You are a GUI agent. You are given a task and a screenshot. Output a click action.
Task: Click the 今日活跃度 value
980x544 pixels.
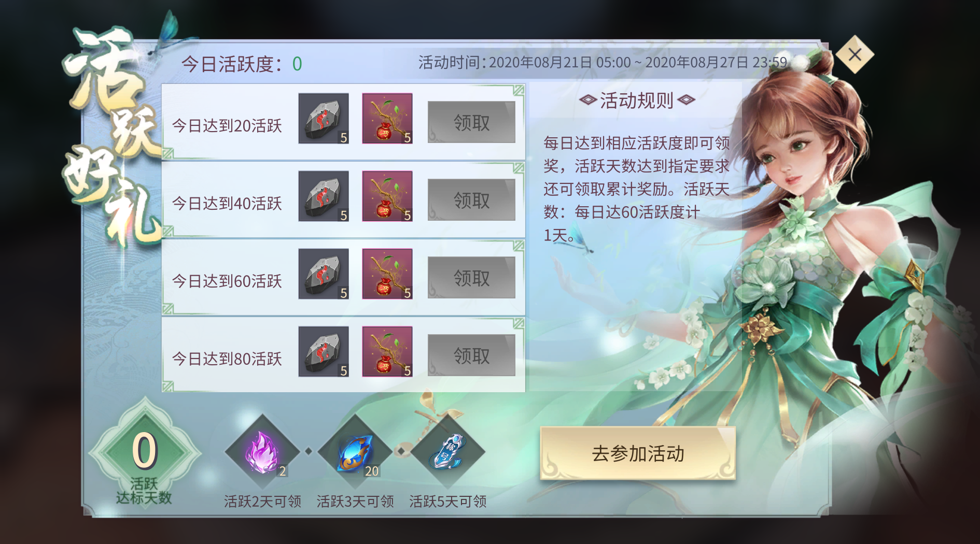[297, 64]
